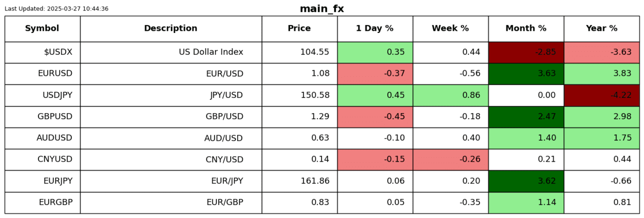Click the Month % column header
This screenshot has height=218, width=644.
(x=526, y=29)
